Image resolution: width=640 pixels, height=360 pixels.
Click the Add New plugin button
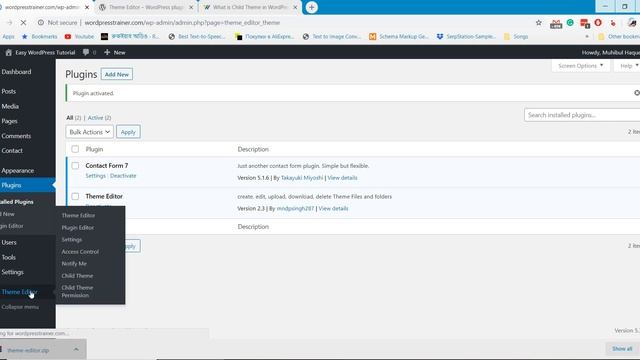[117, 74]
